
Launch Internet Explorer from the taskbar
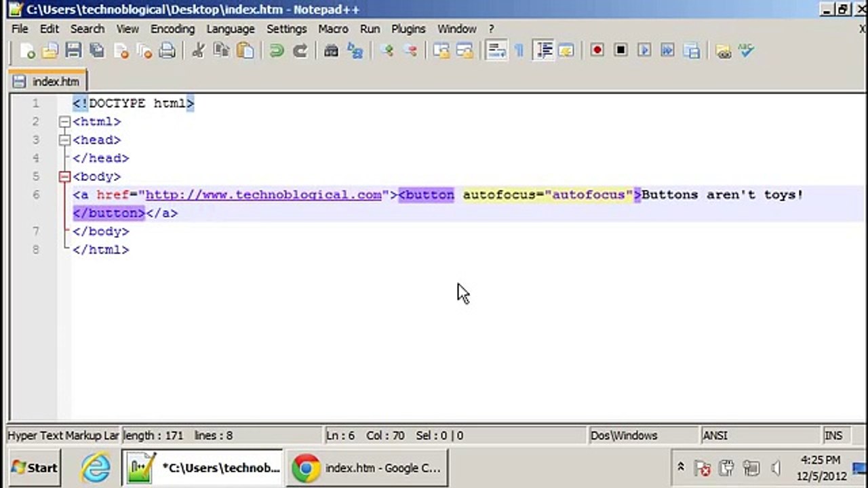click(96, 468)
